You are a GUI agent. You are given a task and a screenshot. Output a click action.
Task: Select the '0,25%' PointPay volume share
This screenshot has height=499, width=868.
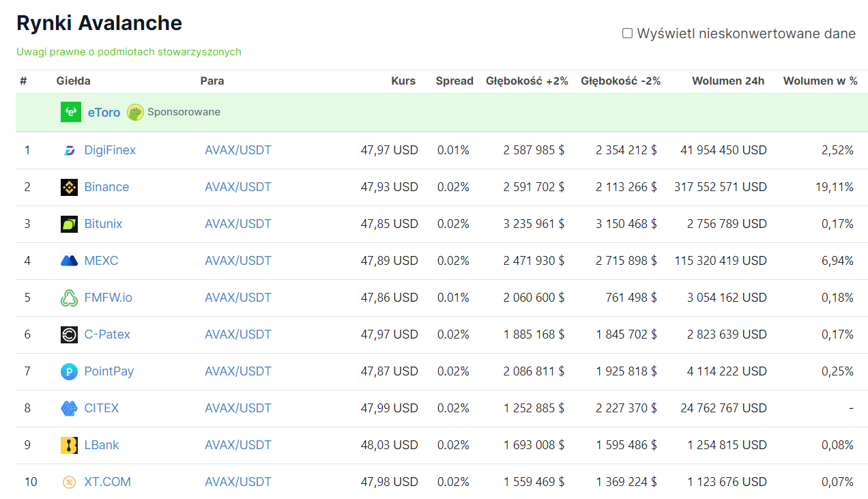(838, 371)
